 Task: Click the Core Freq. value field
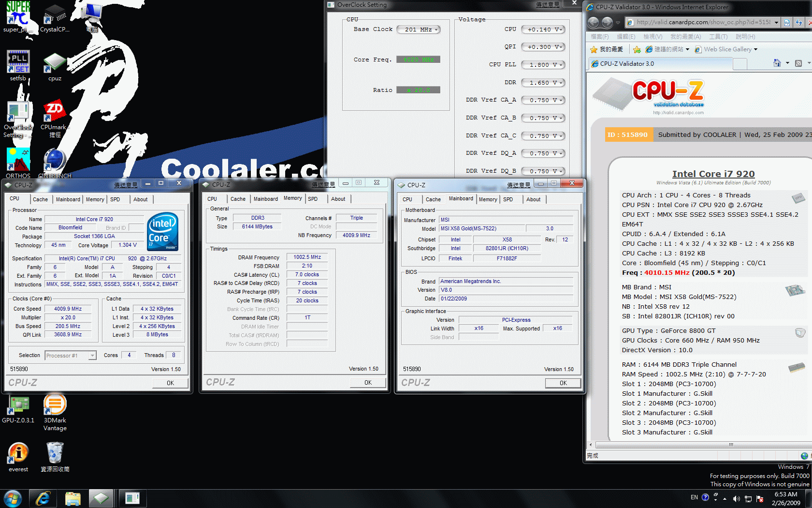pyautogui.click(x=418, y=60)
